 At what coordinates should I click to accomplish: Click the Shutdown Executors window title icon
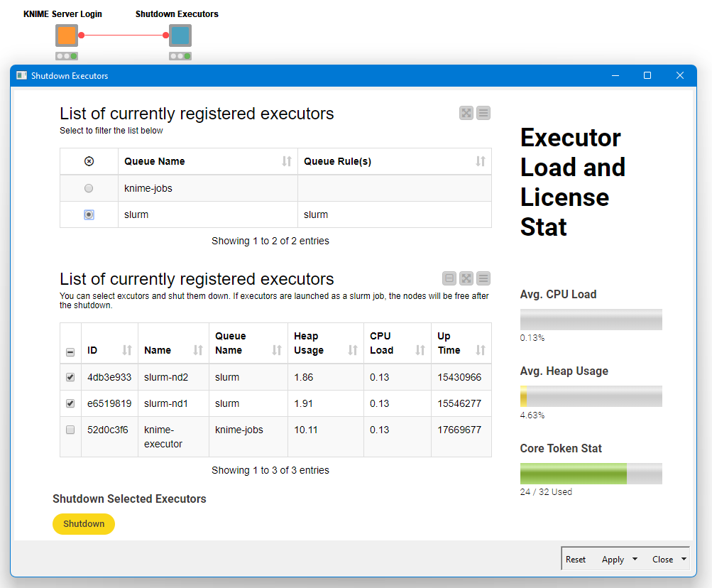pyautogui.click(x=21, y=75)
